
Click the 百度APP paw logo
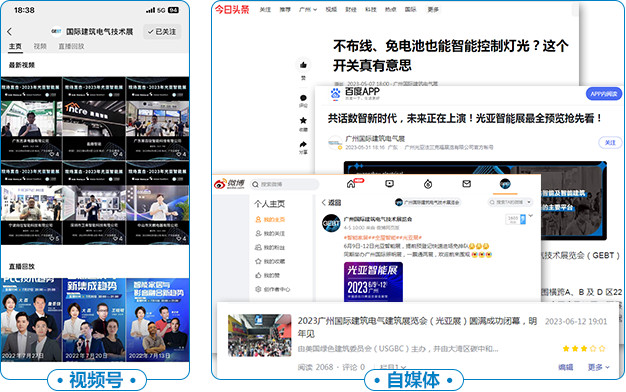tap(335, 94)
